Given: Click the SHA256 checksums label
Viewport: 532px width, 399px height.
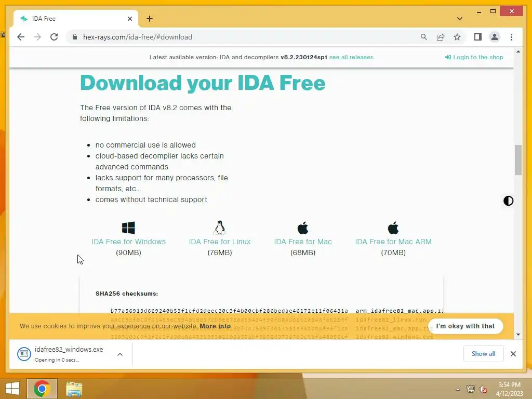Looking at the screenshot, I should point(127,294).
